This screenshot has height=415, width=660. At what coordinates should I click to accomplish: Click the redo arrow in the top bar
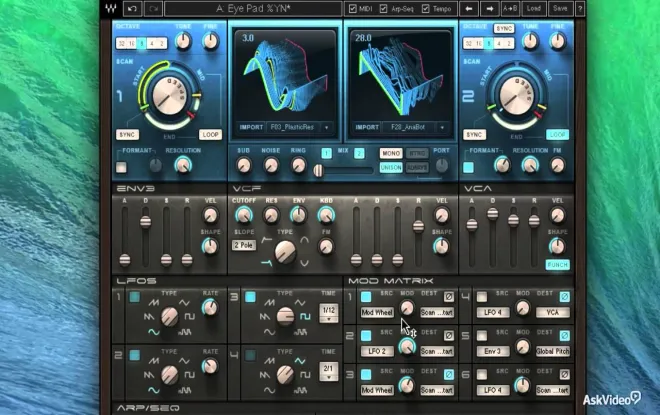[153, 8]
